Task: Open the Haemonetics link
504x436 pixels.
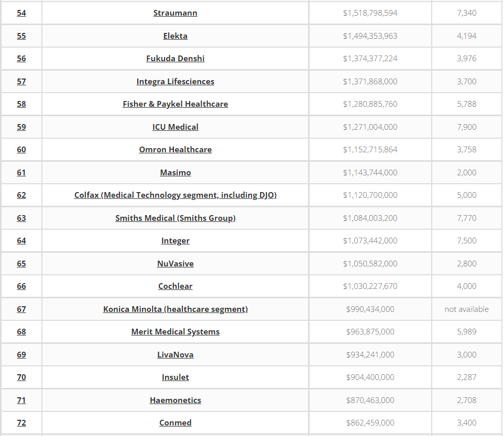Action: tap(175, 400)
